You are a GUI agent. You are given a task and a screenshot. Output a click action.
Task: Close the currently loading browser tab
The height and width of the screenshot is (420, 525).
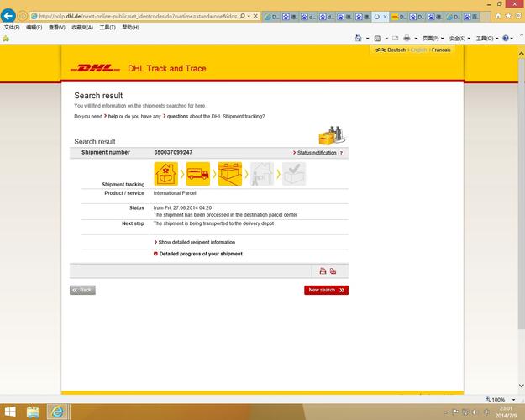point(385,17)
